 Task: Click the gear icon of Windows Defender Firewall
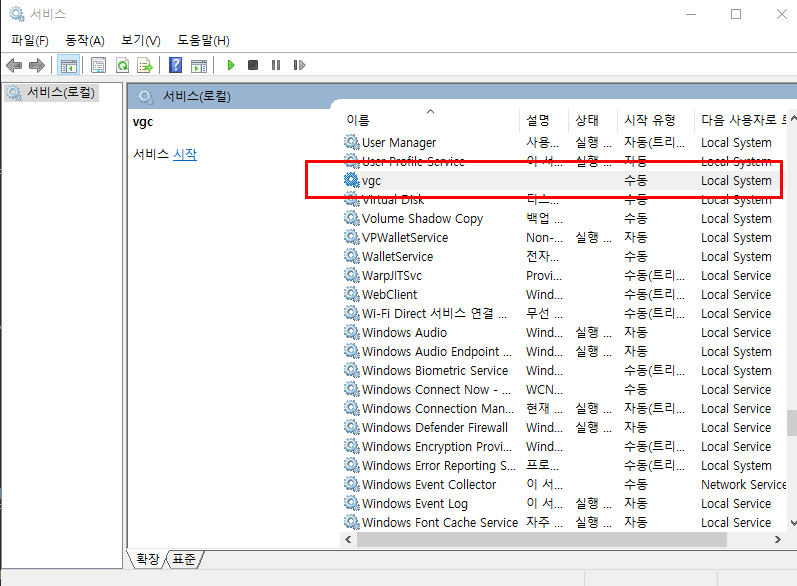click(x=352, y=426)
